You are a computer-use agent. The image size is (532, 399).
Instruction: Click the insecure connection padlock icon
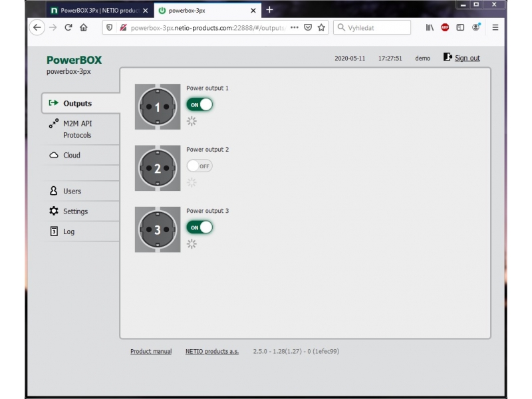(x=123, y=27)
